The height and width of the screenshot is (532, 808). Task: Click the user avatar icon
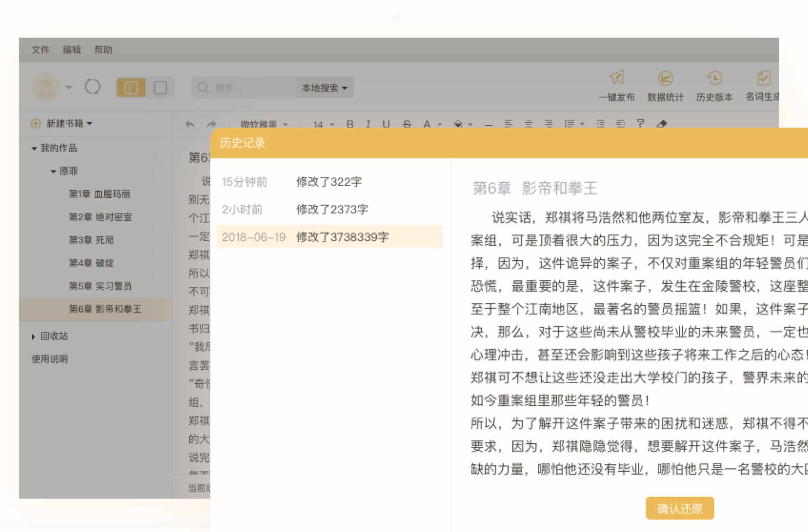tap(45, 87)
